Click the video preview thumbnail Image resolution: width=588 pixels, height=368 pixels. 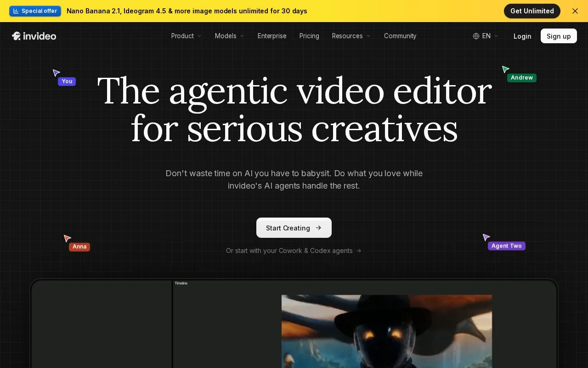[387, 331]
